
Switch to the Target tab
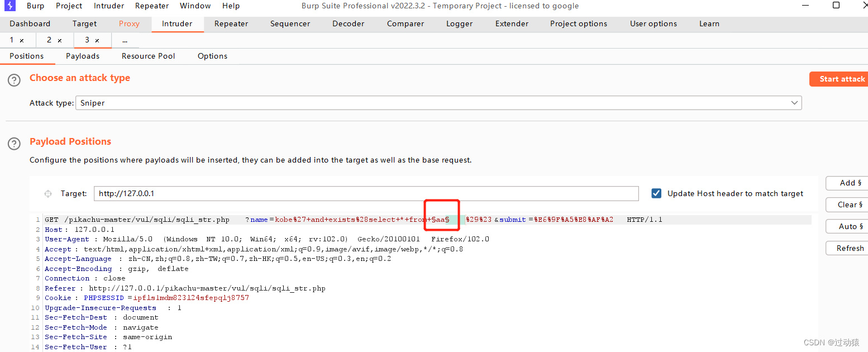[84, 23]
